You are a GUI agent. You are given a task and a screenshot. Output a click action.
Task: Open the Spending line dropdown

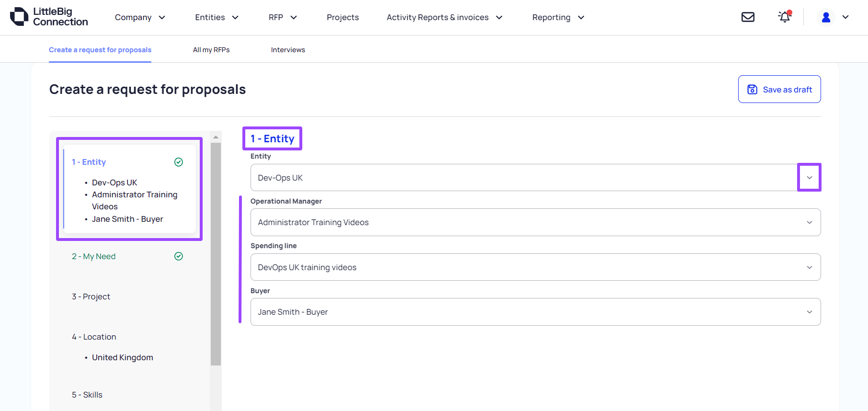point(536,267)
